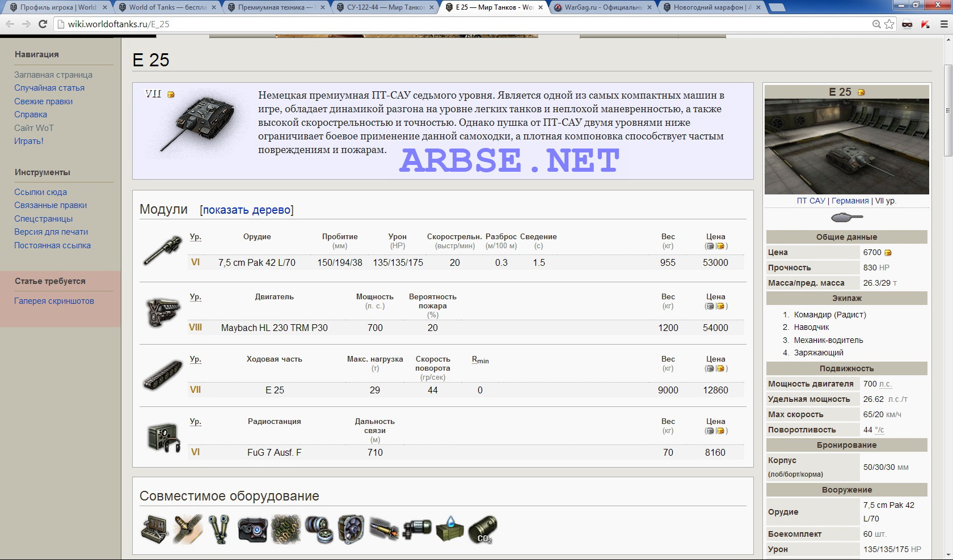Open the 'Случайная статья' link
Image resolution: width=953 pixels, height=560 pixels.
(x=49, y=88)
